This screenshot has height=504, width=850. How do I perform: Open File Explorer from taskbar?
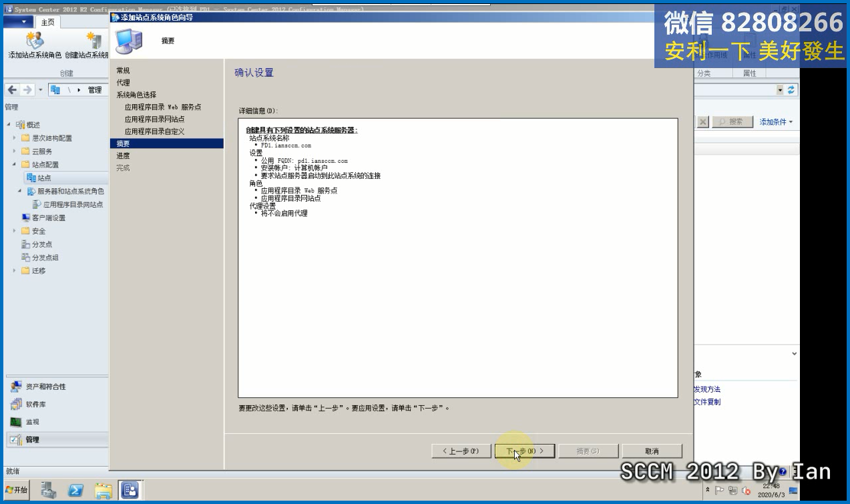[103, 490]
